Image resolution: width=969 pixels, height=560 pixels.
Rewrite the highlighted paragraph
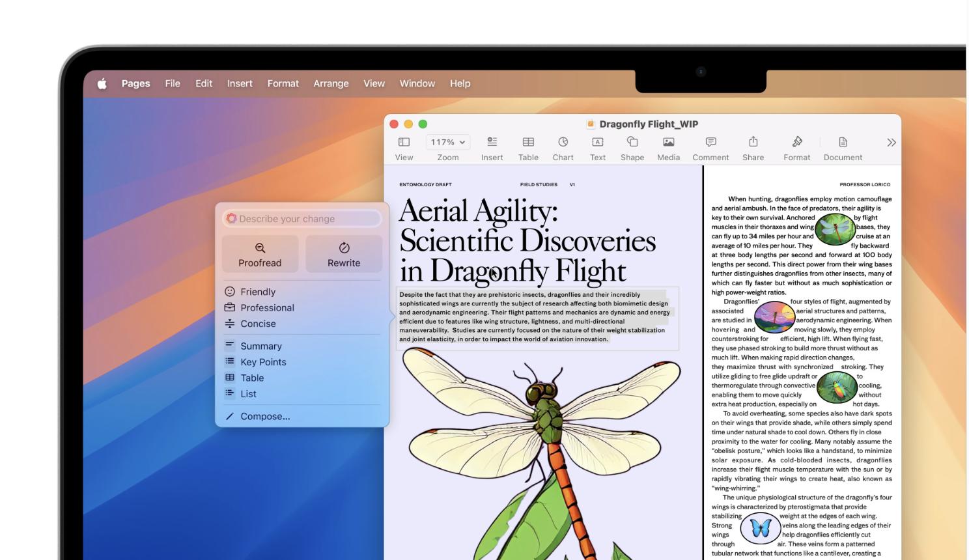[x=343, y=254]
